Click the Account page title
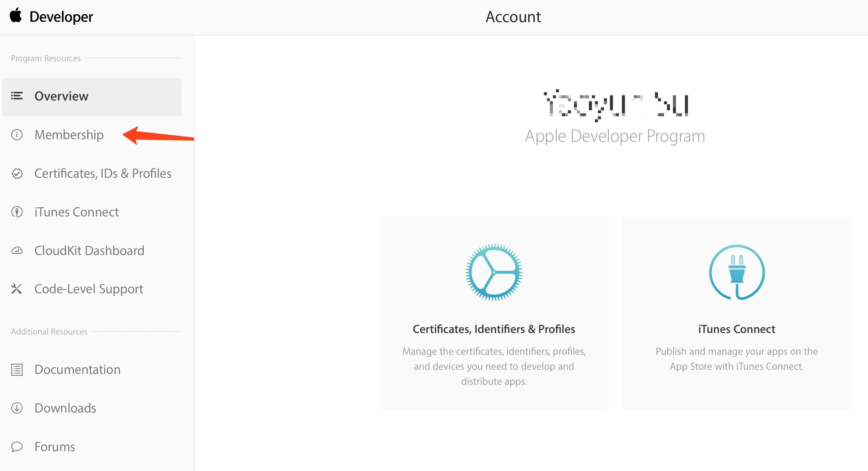868x471 pixels. 513,17
